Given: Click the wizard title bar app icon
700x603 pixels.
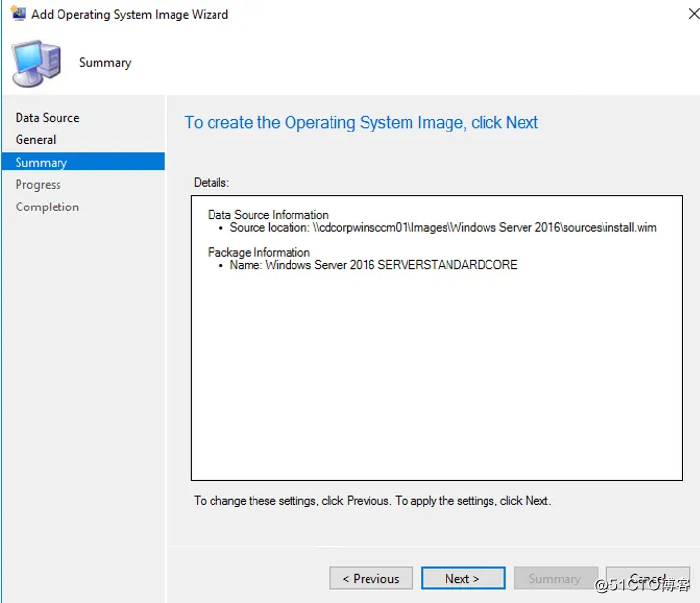Looking at the screenshot, I should (x=18, y=14).
